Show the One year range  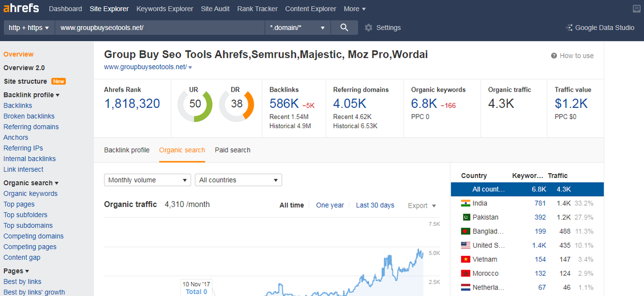click(x=330, y=205)
